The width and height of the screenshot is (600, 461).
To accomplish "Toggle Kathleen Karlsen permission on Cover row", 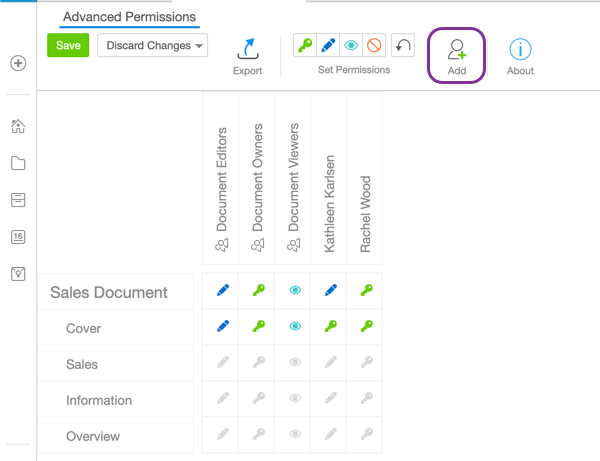I will click(330, 327).
